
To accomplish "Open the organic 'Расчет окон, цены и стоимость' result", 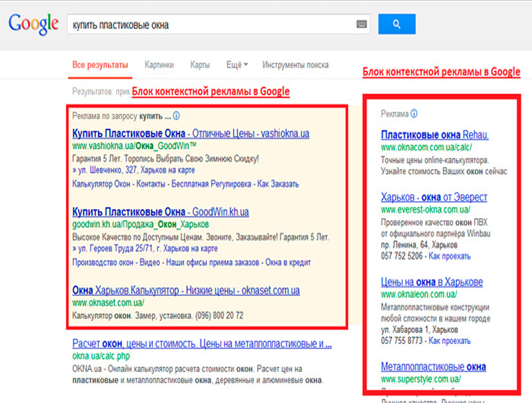I will coord(201,344).
